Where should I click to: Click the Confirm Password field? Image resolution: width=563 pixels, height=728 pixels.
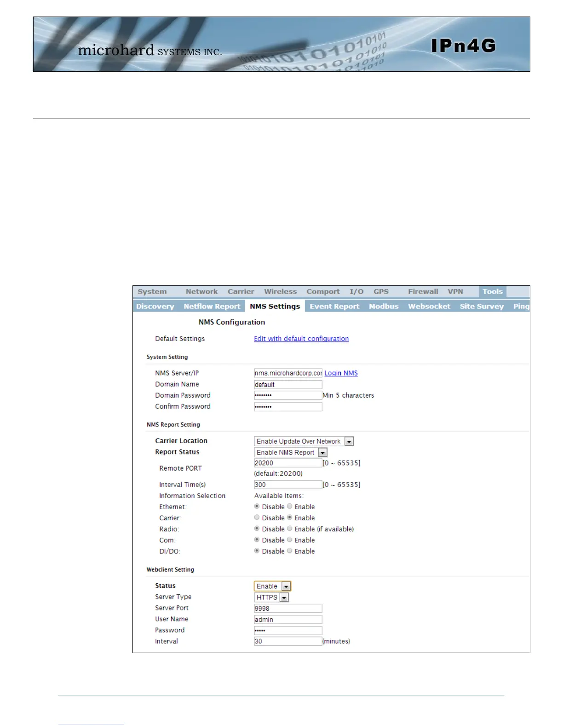288,407
